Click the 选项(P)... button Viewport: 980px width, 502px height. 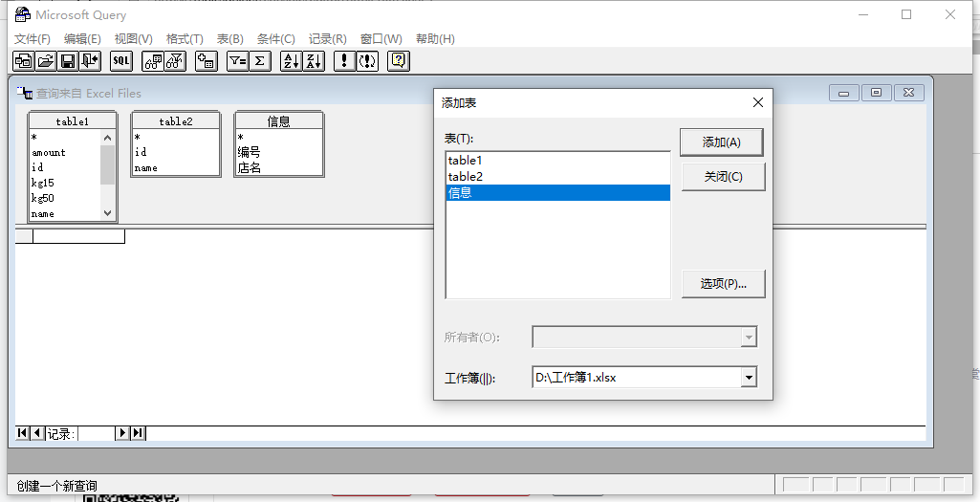click(723, 284)
